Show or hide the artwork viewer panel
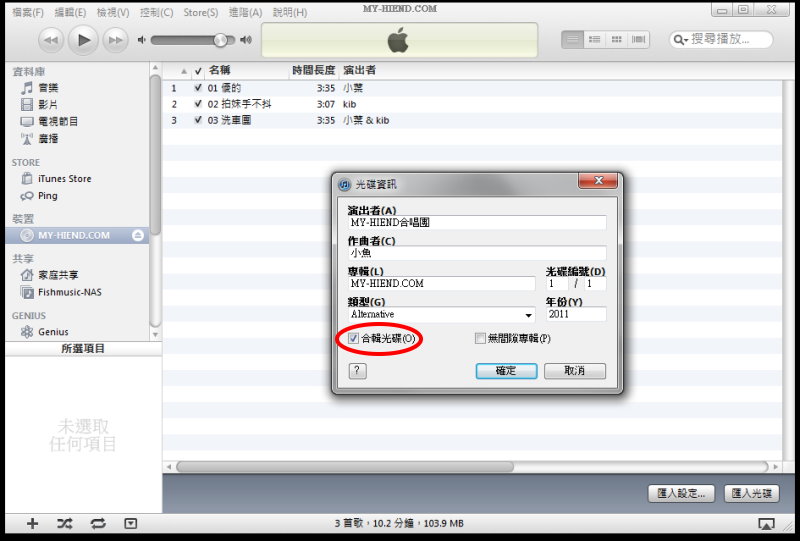This screenshot has width=800, height=541. click(130, 523)
